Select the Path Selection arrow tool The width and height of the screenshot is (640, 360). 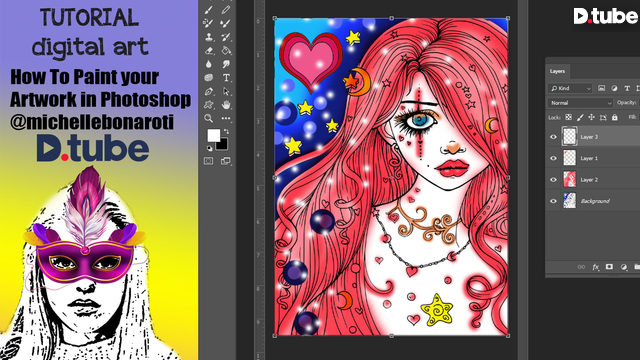[x=226, y=91]
